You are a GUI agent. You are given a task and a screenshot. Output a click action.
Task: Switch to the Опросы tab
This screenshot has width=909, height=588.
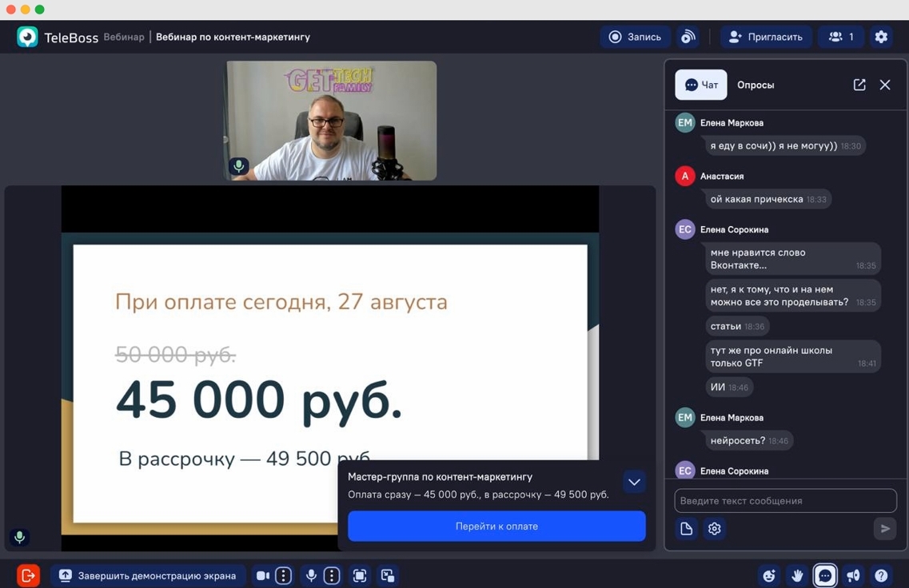(755, 84)
